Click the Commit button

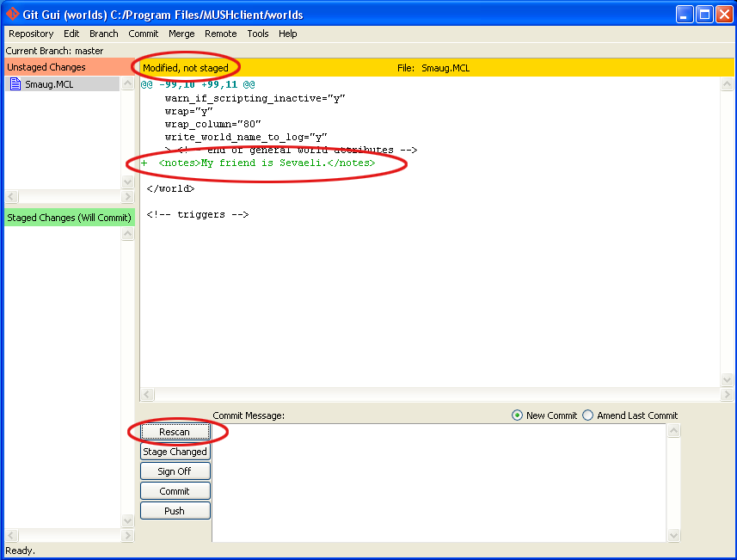tap(175, 491)
